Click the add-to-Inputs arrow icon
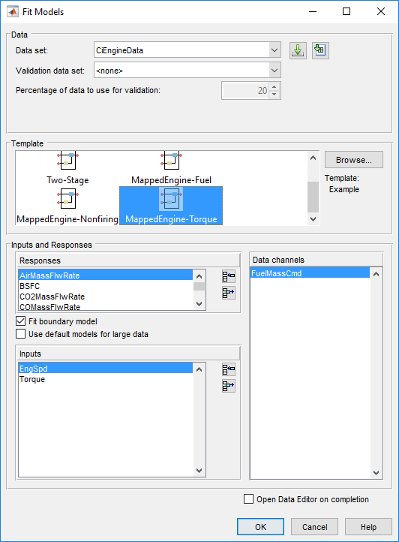 (229, 369)
